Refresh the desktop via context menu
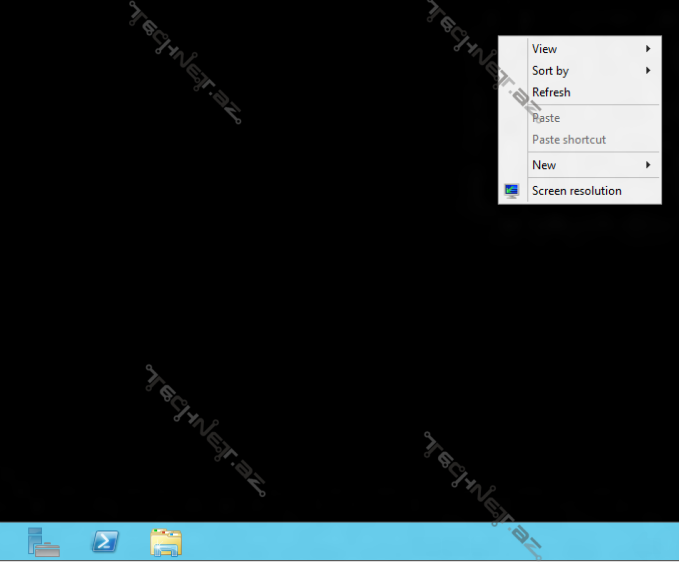This screenshot has height=562, width=679. click(551, 92)
